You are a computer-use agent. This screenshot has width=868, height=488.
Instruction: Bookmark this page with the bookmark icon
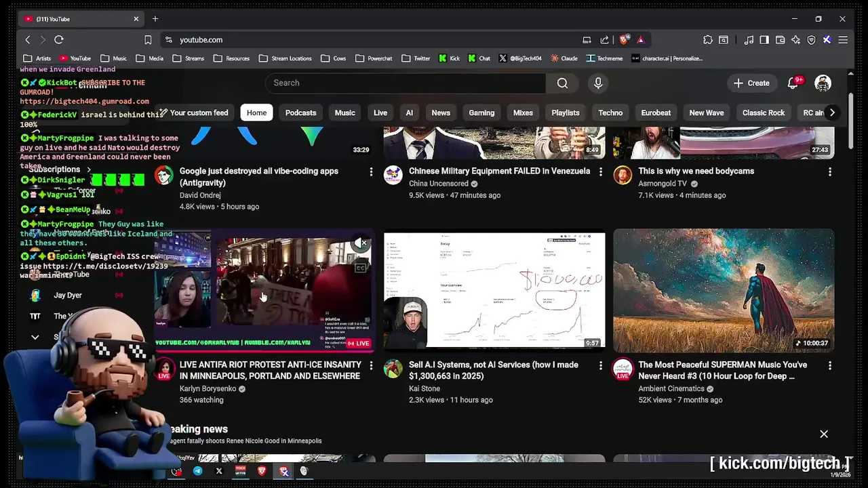[x=148, y=40]
